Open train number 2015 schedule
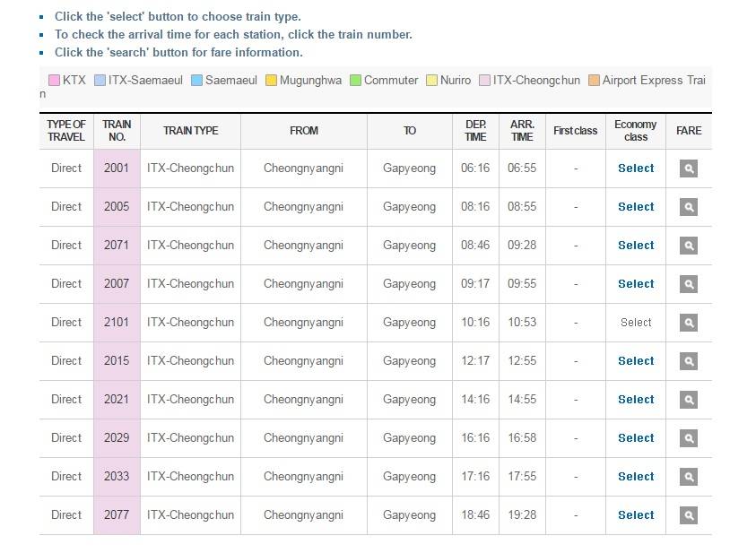The height and width of the screenshot is (553, 756). [x=117, y=361]
